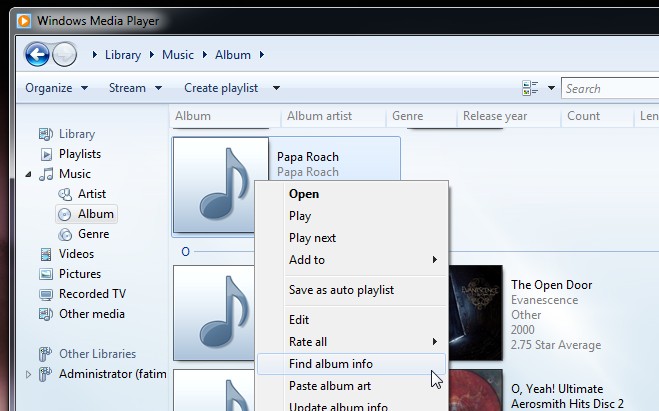Select the Papa Roach album thumbnail

pyautogui.click(x=221, y=185)
